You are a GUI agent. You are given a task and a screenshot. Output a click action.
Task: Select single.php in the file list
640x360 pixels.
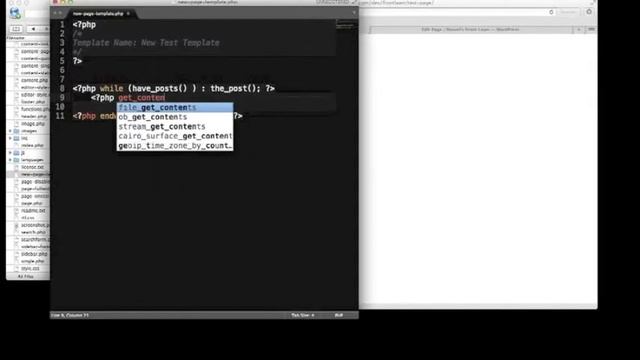[x=32, y=261]
